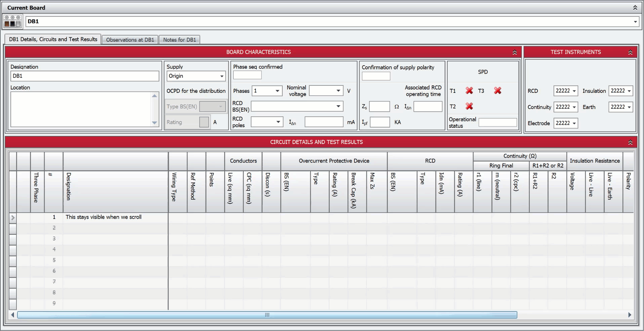The height and width of the screenshot is (331, 644).
Task: Click the Location scroll up arrow
Action: point(155,96)
